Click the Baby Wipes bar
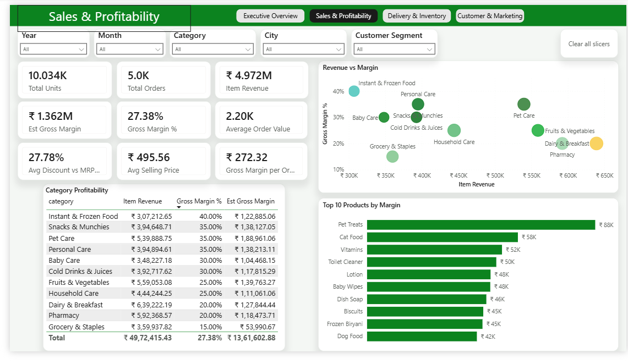This screenshot has height=364, width=628. pos(429,287)
